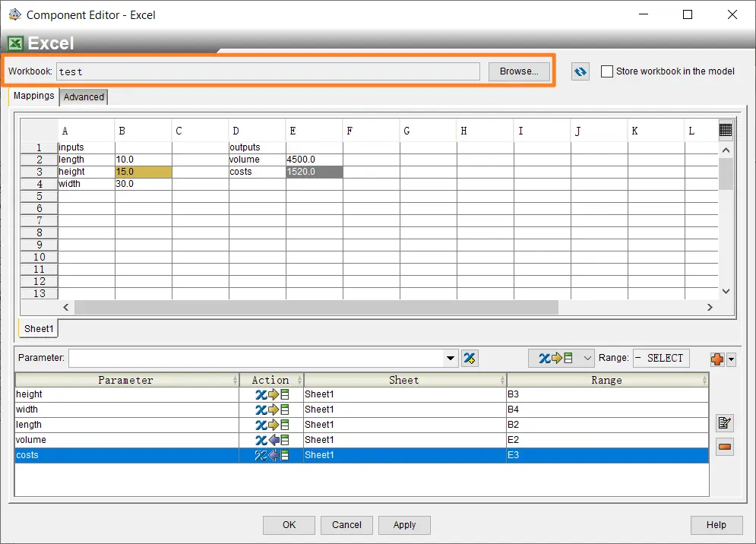Enable Store workbook in the model
Screen dimensions: 756x544
(606, 71)
